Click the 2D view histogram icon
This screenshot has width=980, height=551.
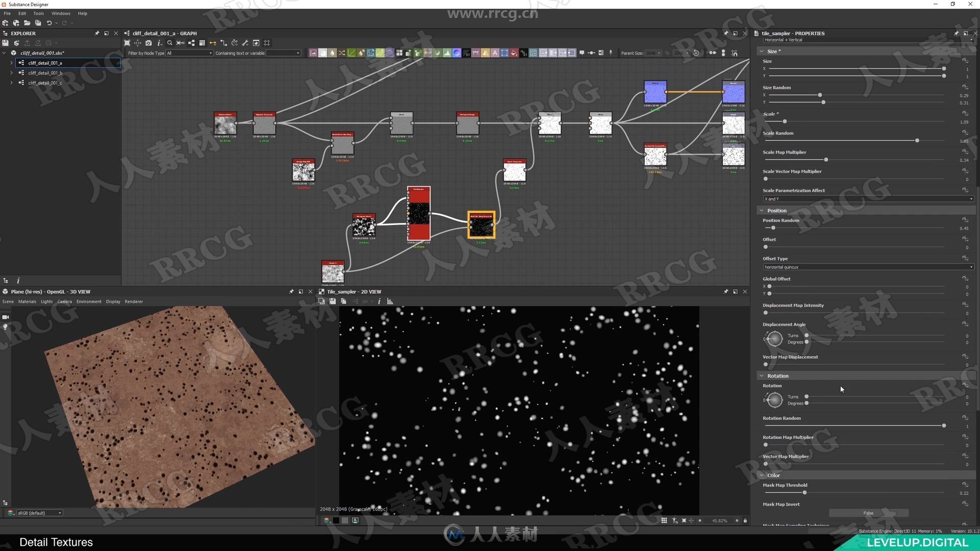point(390,302)
